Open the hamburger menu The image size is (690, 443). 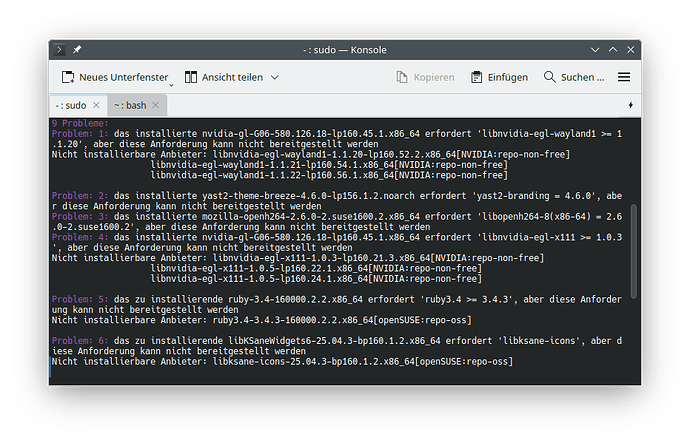tap(624, 77)
